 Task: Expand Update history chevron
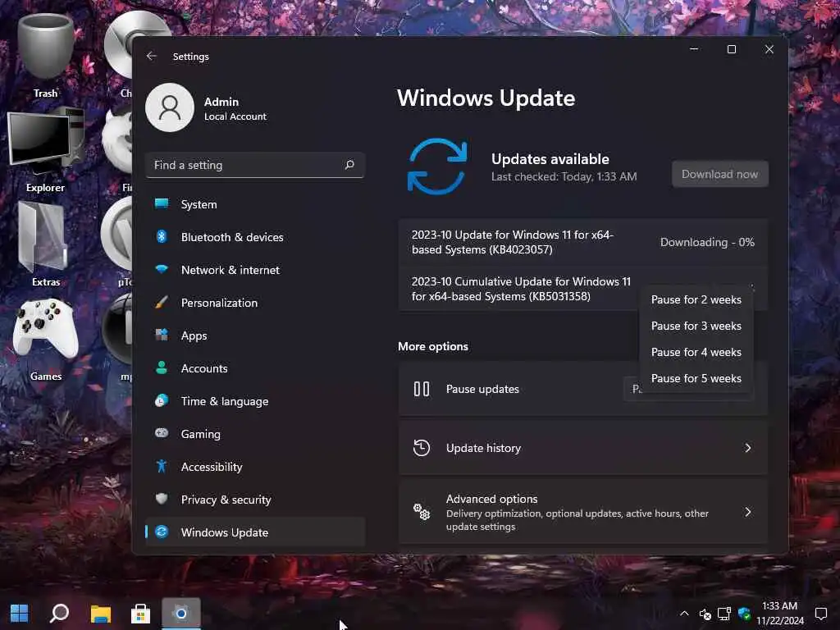click(x=748, y=448)
